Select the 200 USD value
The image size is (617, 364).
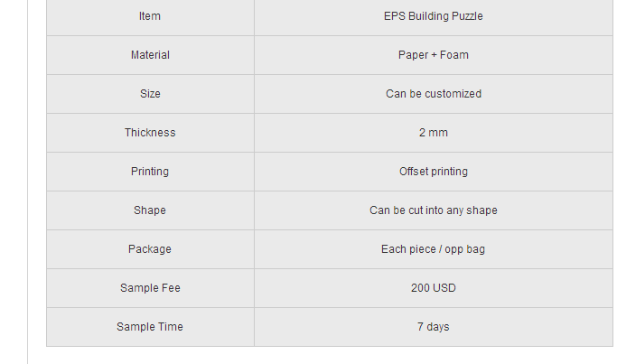(434, 288)
